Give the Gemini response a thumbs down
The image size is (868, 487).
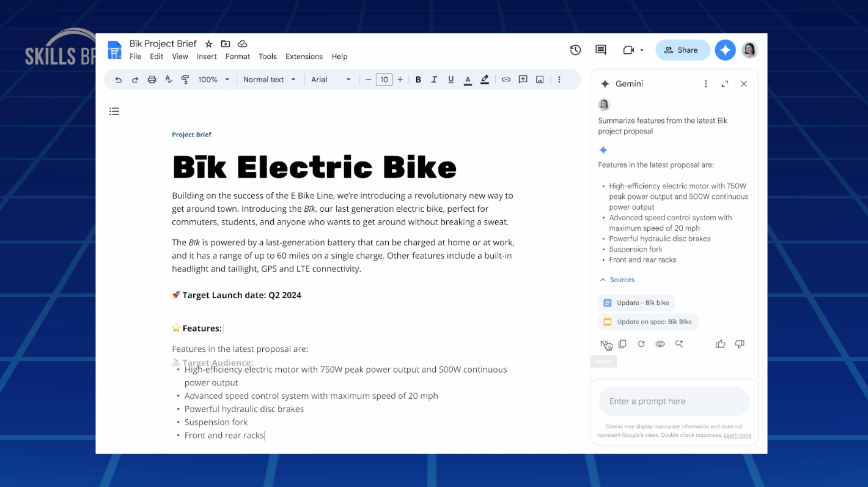pos(740,344)
